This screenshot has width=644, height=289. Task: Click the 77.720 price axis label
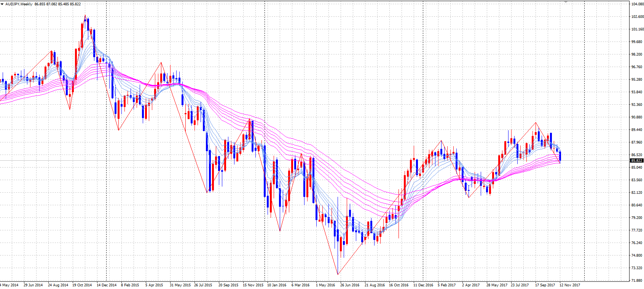pyautogui.click(x=637, y=230)
